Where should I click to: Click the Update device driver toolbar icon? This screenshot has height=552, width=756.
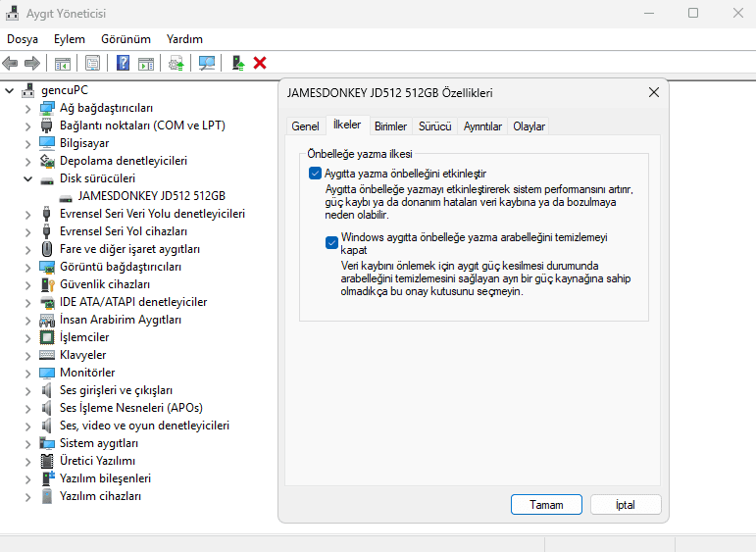[176, 63]
